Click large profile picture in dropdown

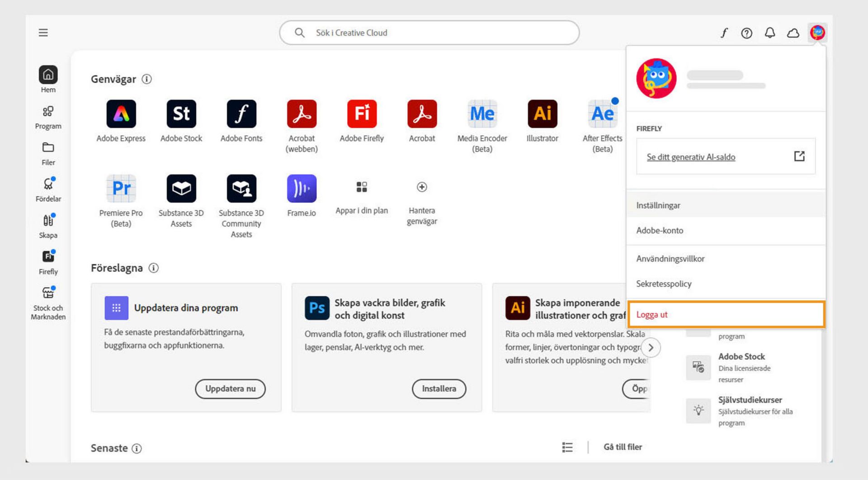point(656,78)
